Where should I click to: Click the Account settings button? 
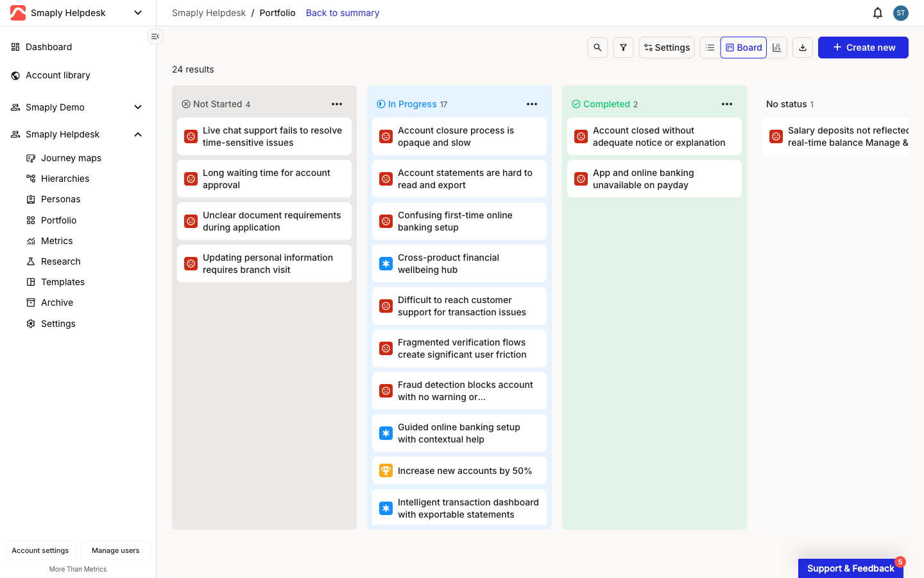tap(40, 550)
